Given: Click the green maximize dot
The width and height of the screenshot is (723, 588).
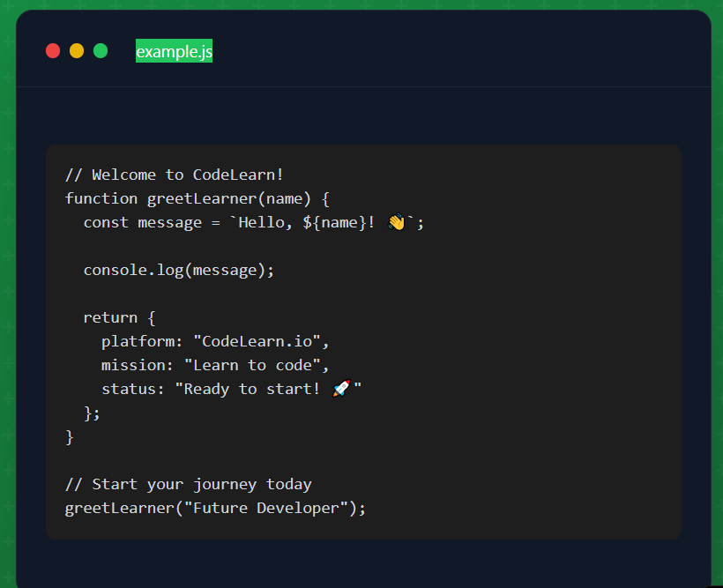Looking at the screenshot, I should pos(101,51).
